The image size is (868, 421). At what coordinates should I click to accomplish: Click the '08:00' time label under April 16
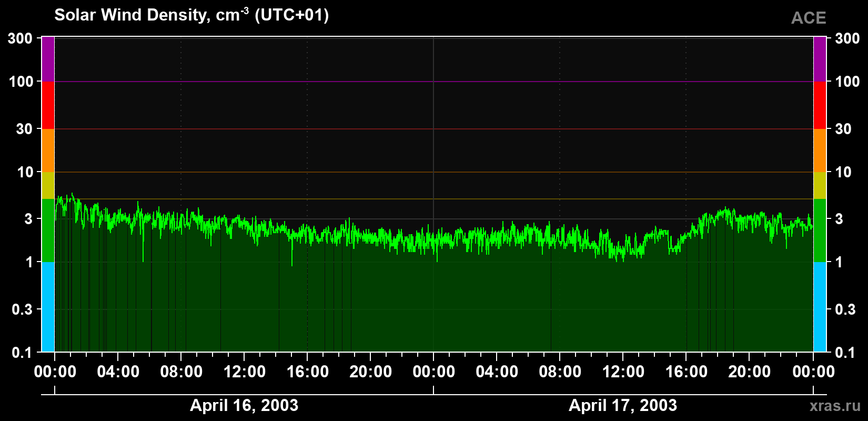point(181,372)
